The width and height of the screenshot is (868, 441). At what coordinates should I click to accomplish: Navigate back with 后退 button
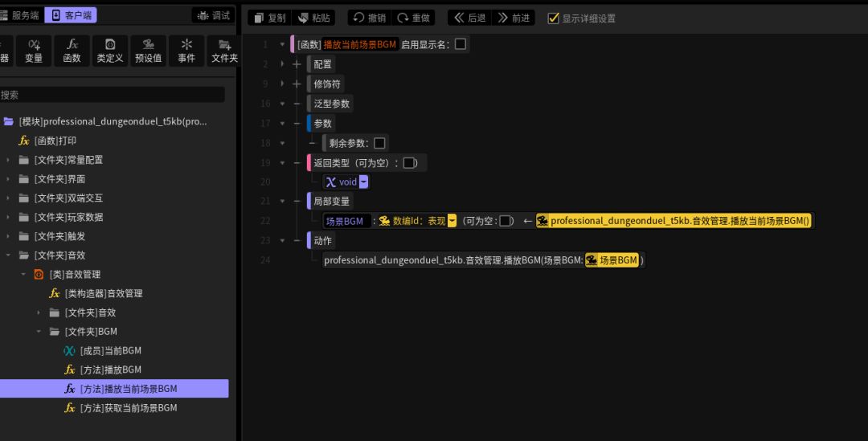470,18
